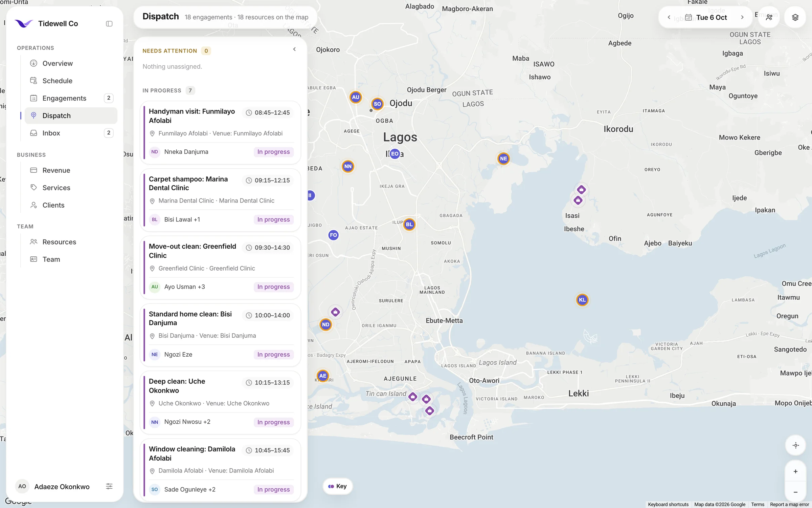812x508 pixels.
Task: Select Dispatch in sidebar
Action: click(71, 115)
